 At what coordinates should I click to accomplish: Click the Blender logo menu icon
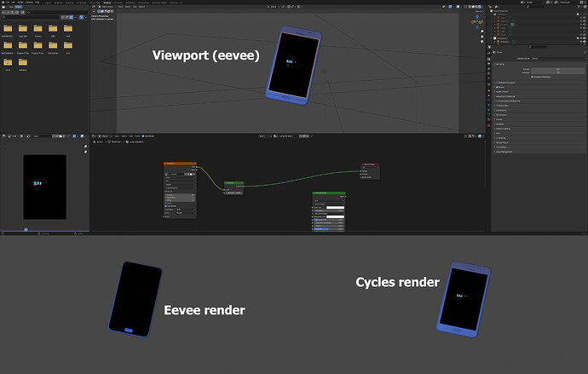pos(3,2)
